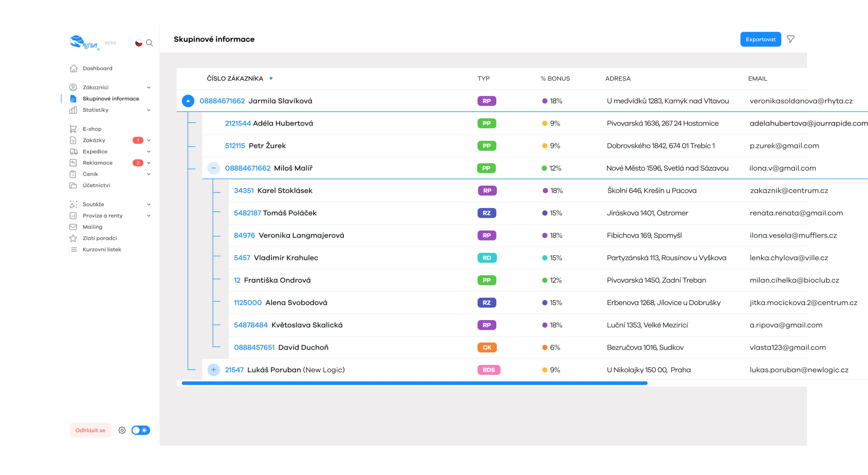Open Zlatí poradci menu item
Screen dimensions: 868x475
pyautogui.click(x=100, y=238)
